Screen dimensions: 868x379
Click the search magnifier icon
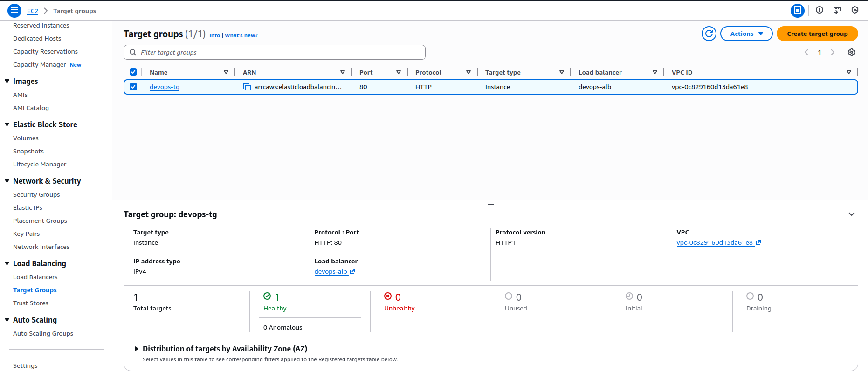133,52
